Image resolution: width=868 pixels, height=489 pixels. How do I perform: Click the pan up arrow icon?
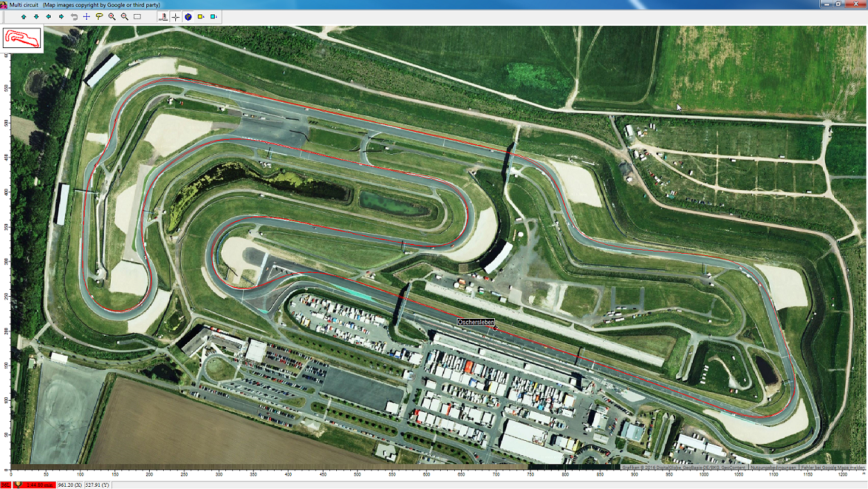click(x=24, y=16)
